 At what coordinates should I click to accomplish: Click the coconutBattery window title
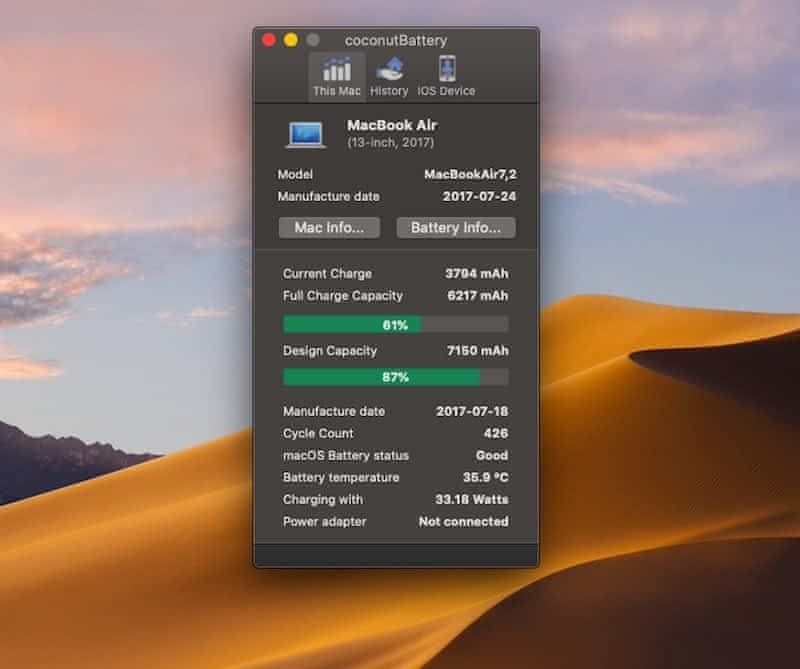(396, 40)
